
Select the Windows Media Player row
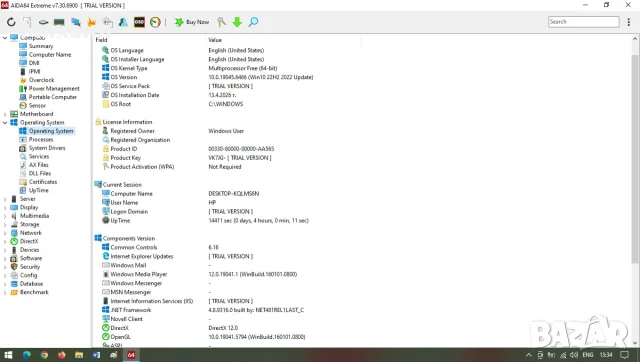pyautogui.click(x=199, y=274)
